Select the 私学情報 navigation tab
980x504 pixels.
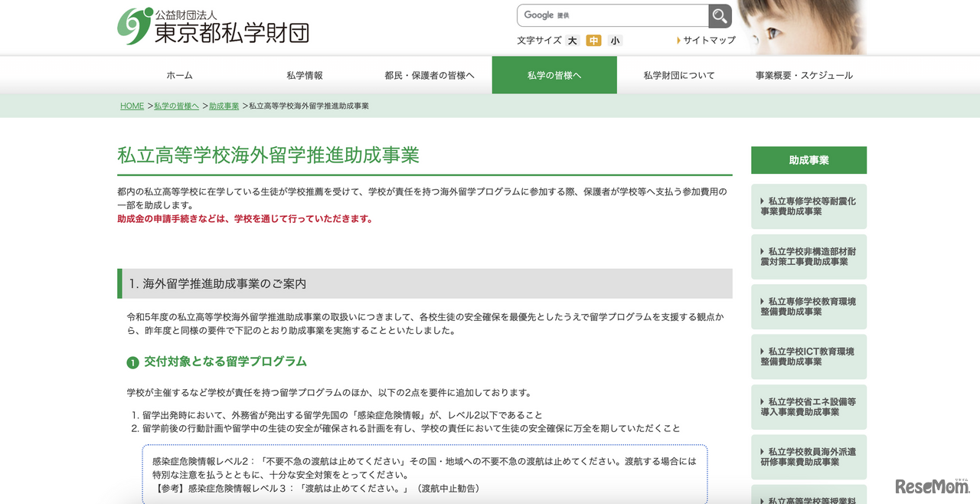point(306,75)
